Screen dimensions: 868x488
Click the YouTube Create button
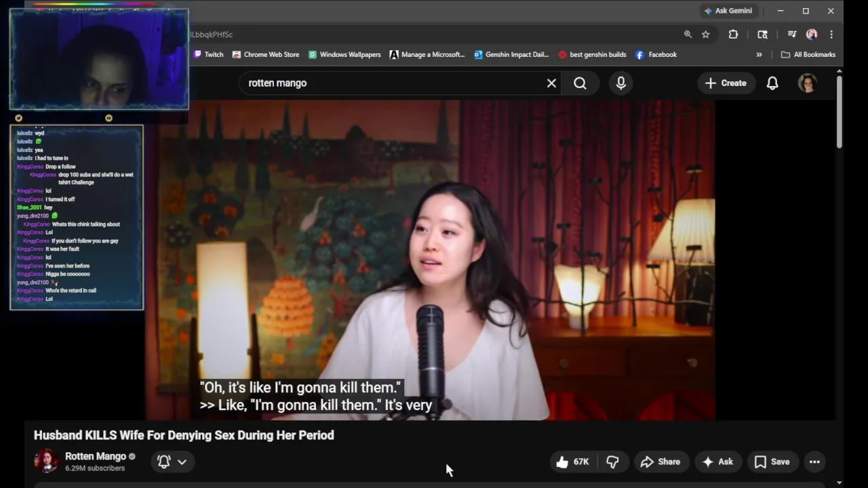(726, 83)
